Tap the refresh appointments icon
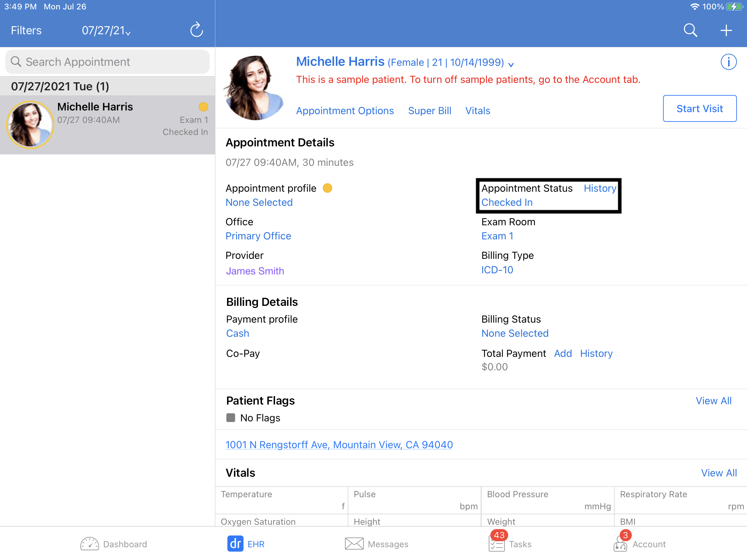Screen dimensions: 747x560 (196, 30)
